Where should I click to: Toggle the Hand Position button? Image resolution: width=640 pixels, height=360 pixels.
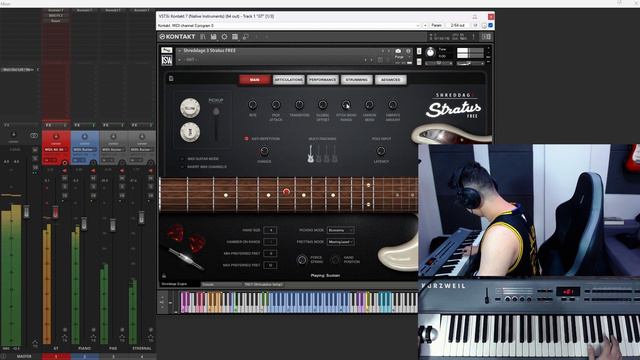[x=336, y=260]
